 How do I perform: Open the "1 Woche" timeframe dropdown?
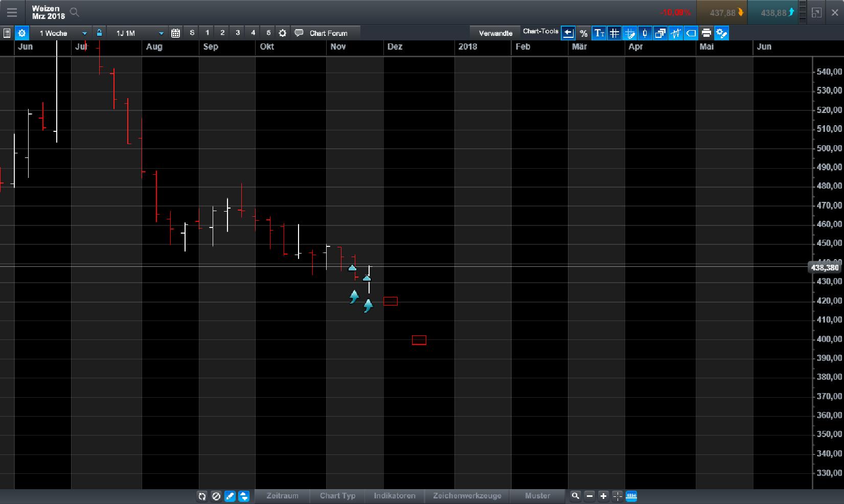click(61, 32)
